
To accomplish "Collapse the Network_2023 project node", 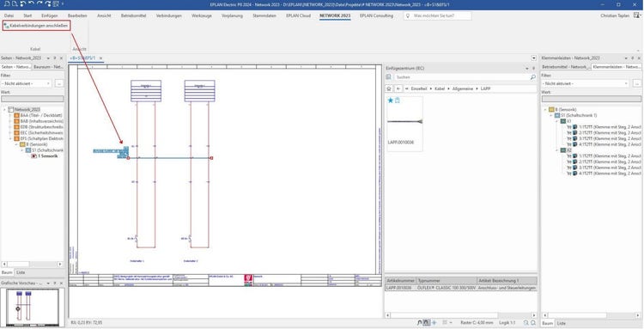I will [5, 110].
